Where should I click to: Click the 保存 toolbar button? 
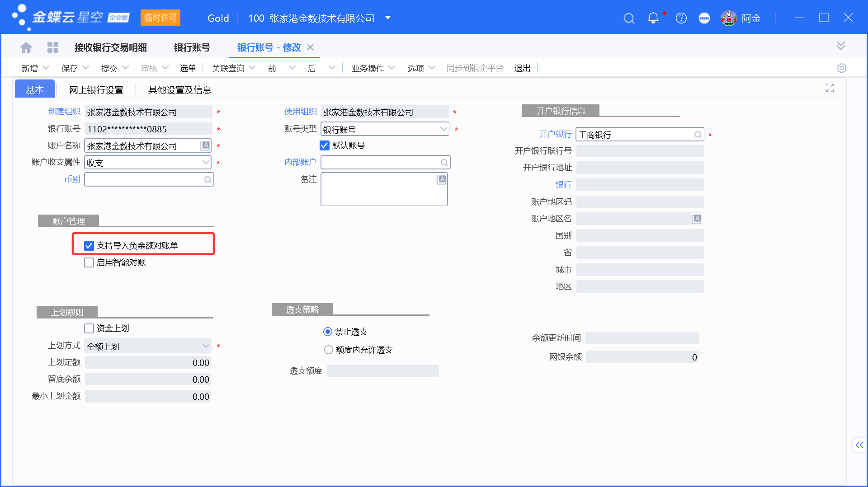coord(69,68)
